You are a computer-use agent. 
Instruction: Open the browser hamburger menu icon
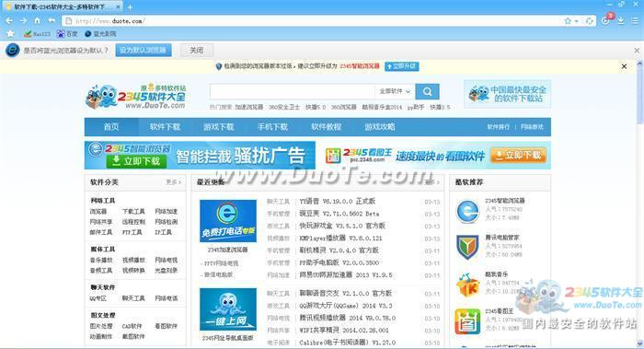(x=635, y=20)
